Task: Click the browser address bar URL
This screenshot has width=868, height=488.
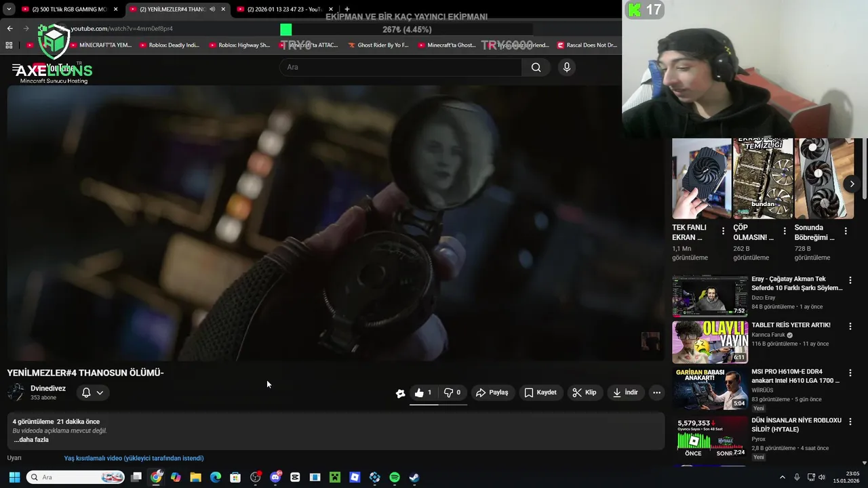Action: tap(122, 28)
